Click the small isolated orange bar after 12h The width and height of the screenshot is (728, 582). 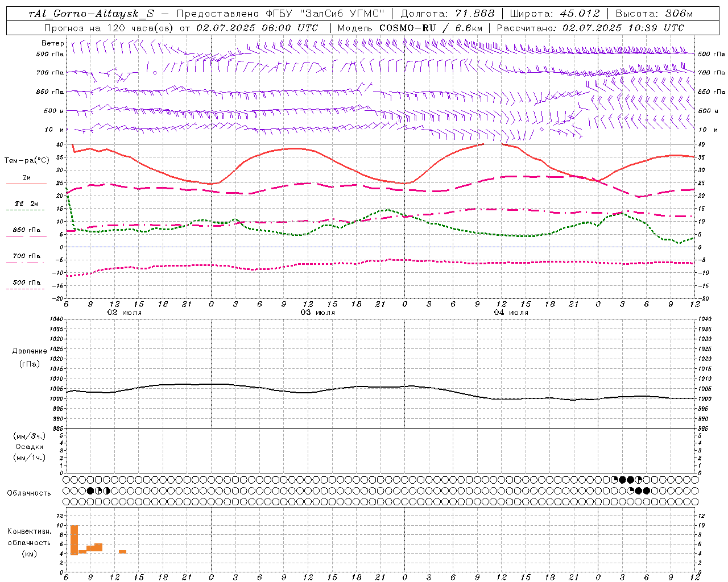click(x=122, y=551)
